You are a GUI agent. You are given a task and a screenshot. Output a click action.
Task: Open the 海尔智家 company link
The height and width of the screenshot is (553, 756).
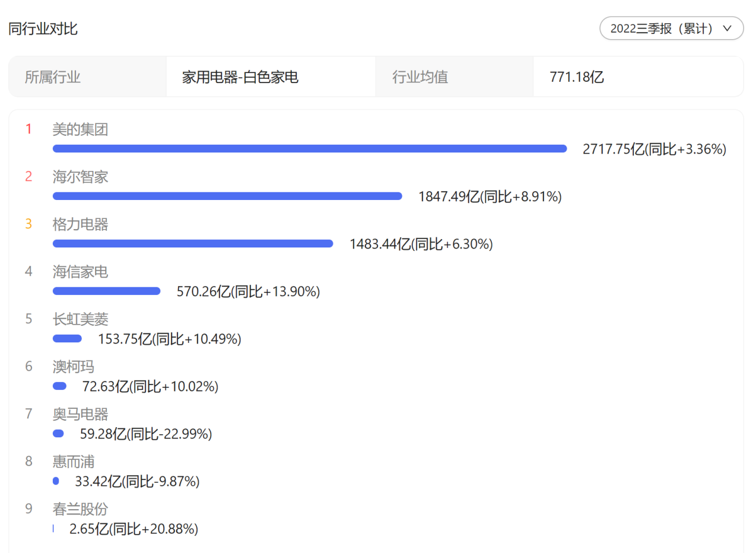[x=80, y=177]
